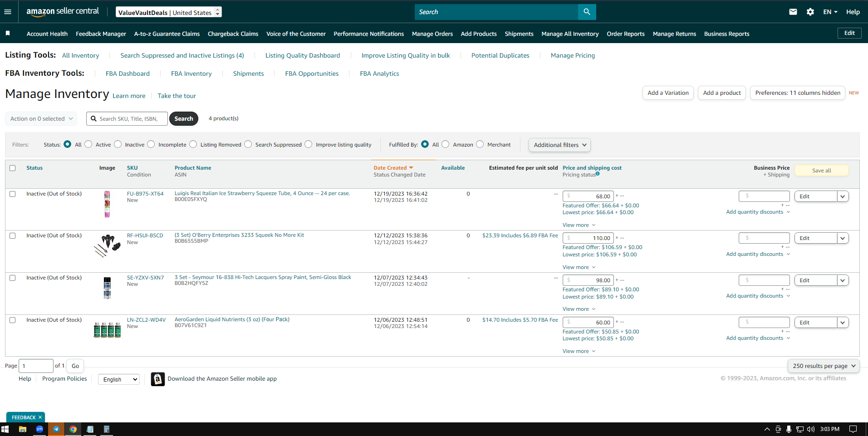The image size is (868, 436).
Task: Open the 250 results per page dropdown
Action: click(x=824, y=366)
